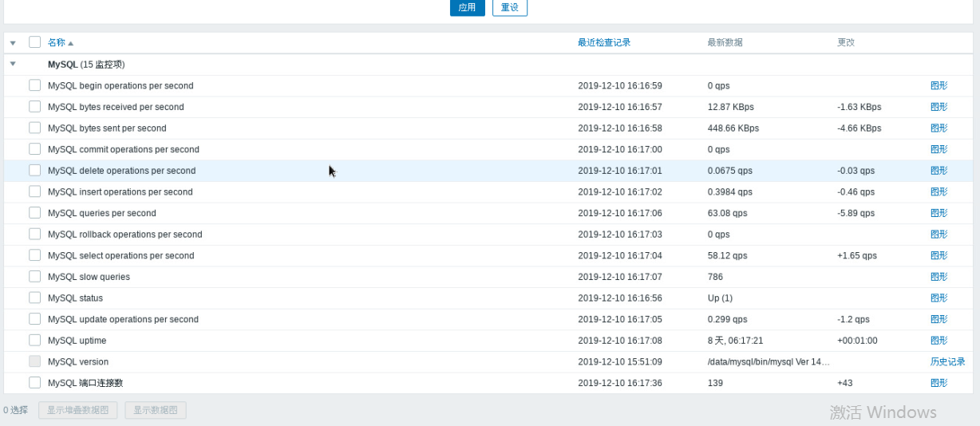Sort by 名称 column header
Screen dimensions: 980x426
(61, 42)
